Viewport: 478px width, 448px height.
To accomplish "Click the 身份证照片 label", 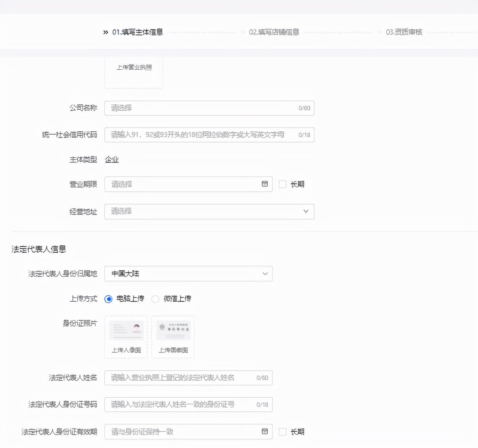I will [80, 323].
